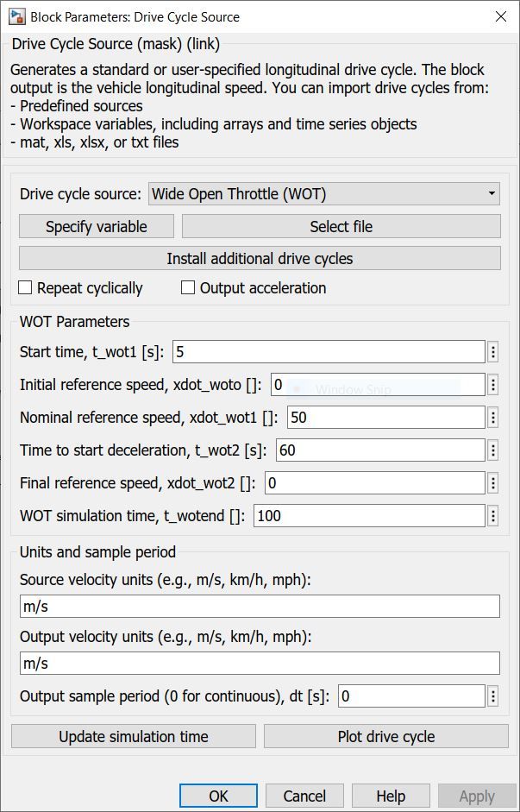The height and width of the screenshot is (812, 520).
Task: Click Install additional drive cycles
Action: click(x=258, y=258)
